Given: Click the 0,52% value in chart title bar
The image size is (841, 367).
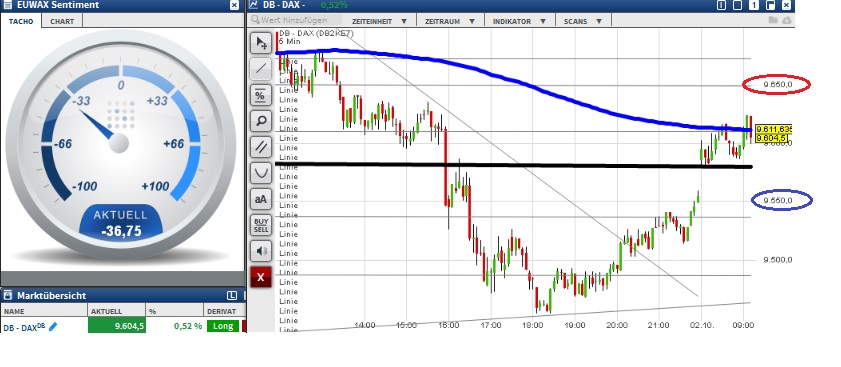Looking at the screenshot, I should pos(334,5).
